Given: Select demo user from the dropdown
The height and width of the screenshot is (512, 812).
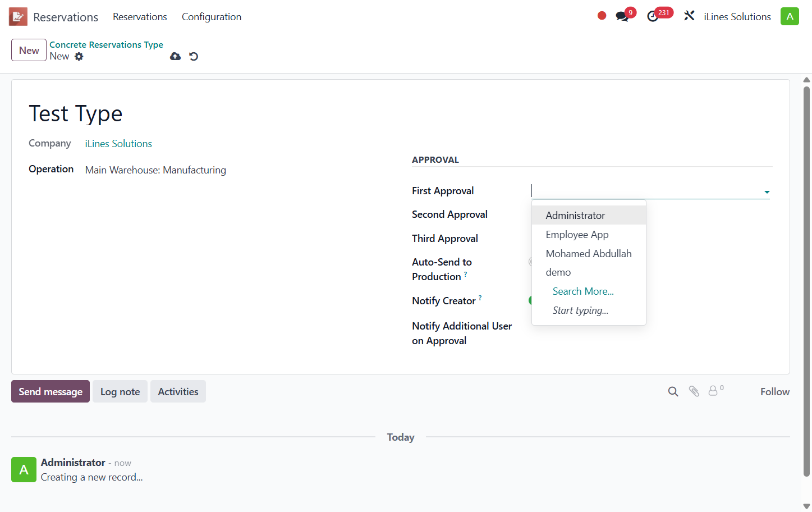Looking at the screenshot, I should [589, 272].
